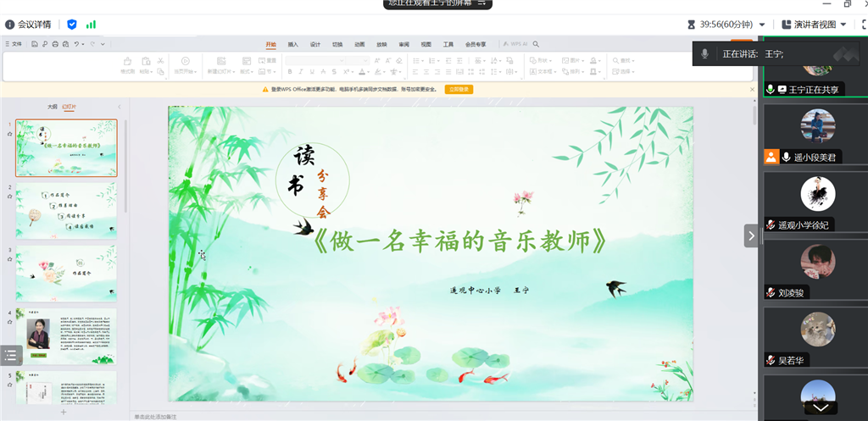Open 会议详情 meeting details
Screen dimensions: 868x421
pyautogui.click(x=28, y=25)
